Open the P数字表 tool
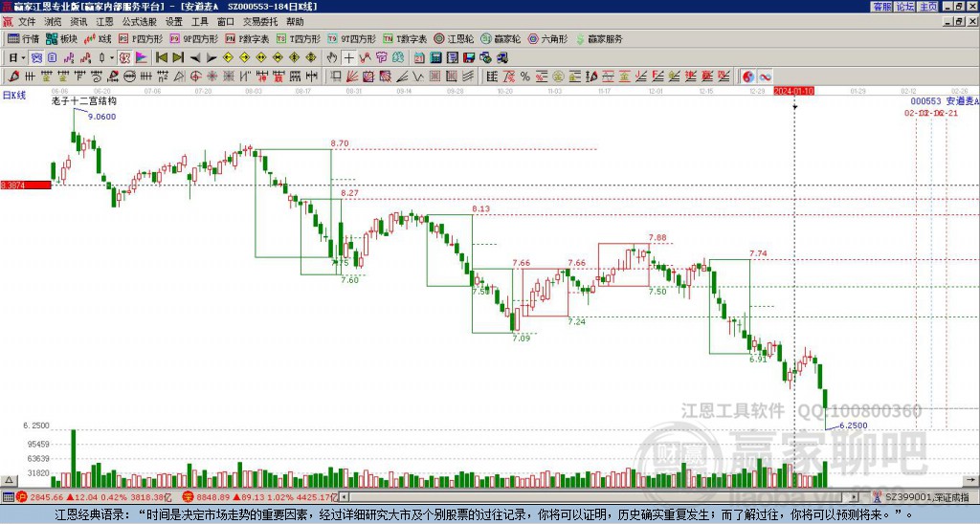The height and width of the screenshot is (524, 980). tap(247, 38)
